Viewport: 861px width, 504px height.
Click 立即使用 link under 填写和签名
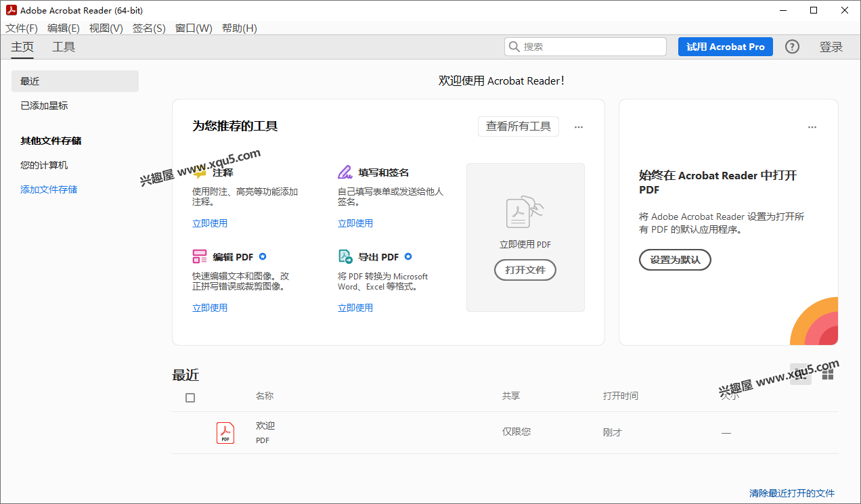point(355,223)
